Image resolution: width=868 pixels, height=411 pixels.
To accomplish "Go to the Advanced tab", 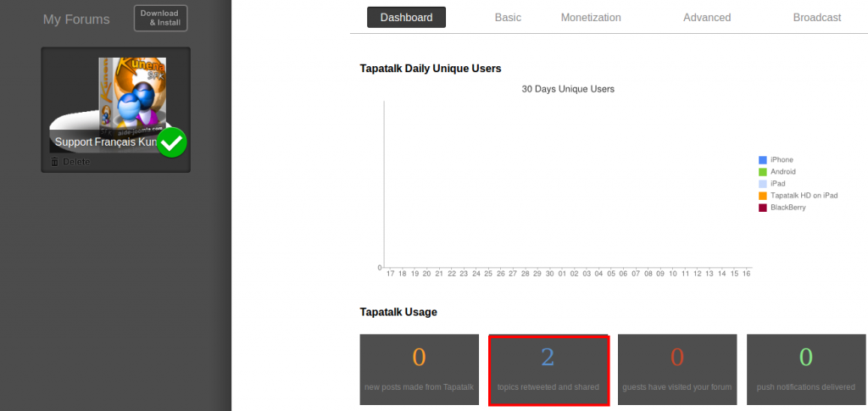I will tap(707, 17).
